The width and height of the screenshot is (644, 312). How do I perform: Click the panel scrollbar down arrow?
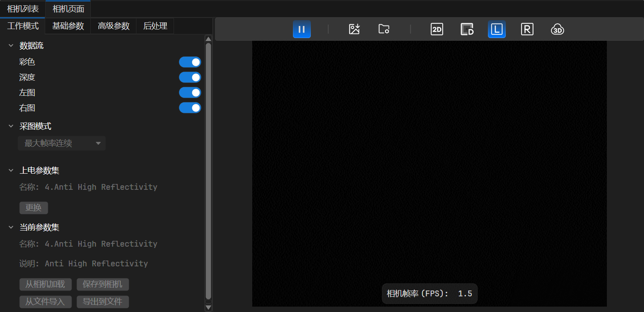(x=208, y=307)
